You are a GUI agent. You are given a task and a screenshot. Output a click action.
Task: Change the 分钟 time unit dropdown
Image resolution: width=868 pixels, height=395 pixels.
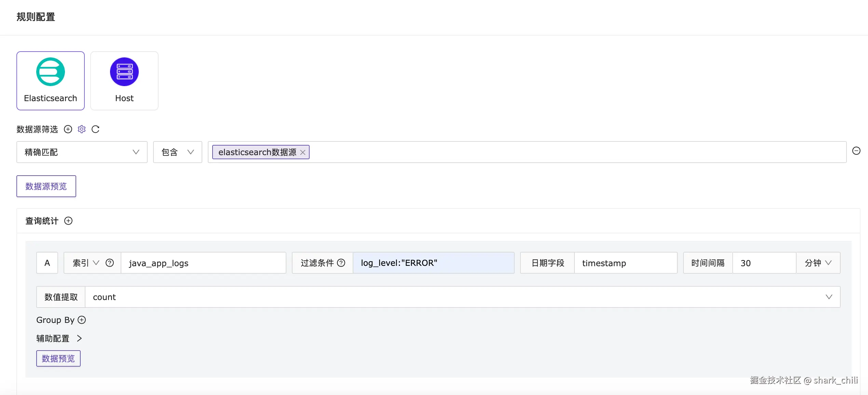click(x=818, y=263)
